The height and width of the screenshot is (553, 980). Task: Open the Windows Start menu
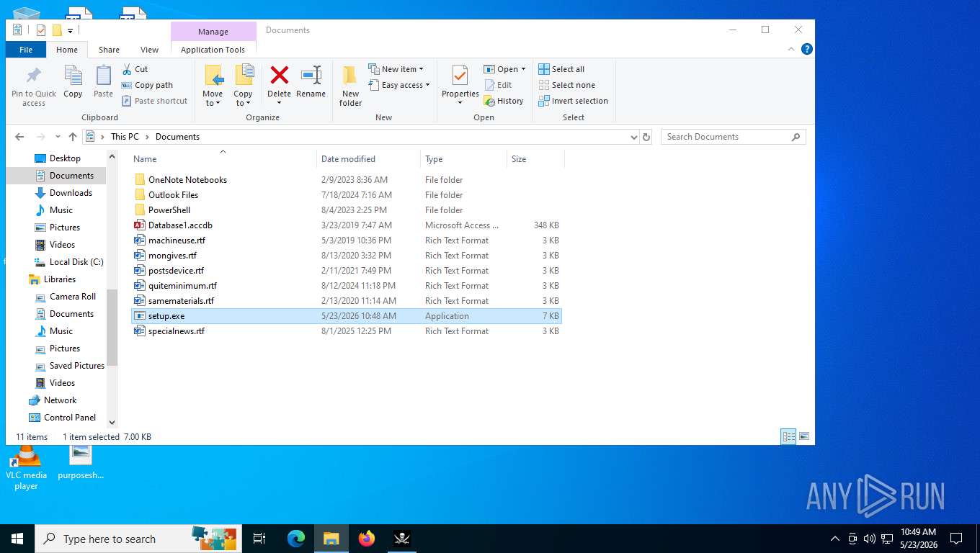pyautogui.click(x=17, y=539)
